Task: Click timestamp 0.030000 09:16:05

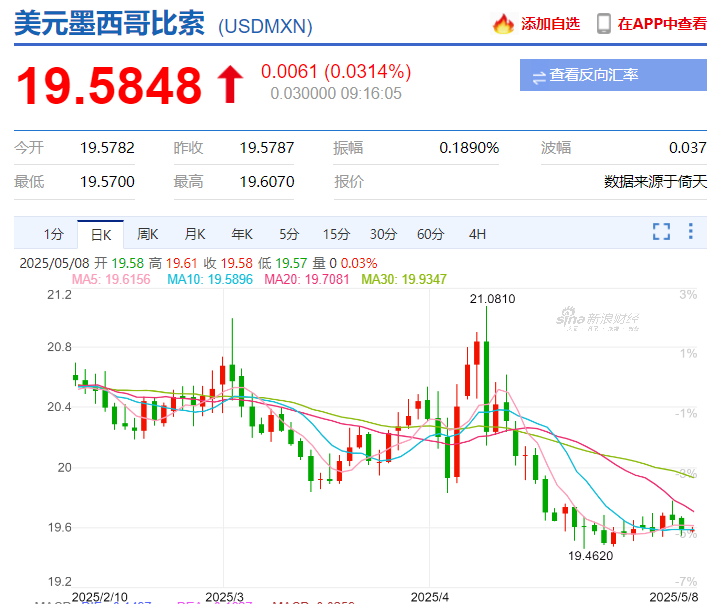Action: pos(336,94)
